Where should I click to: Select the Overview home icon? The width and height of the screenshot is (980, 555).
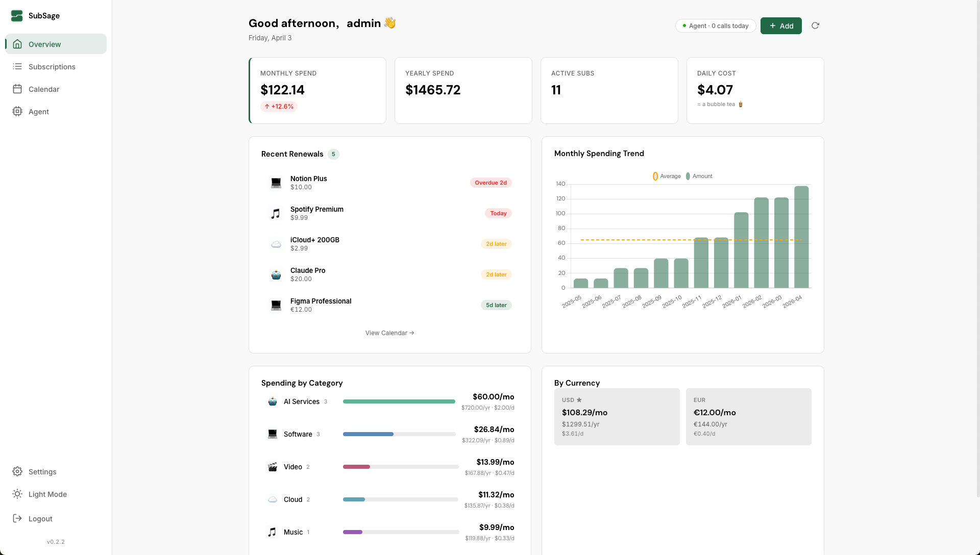click(18, 44)
